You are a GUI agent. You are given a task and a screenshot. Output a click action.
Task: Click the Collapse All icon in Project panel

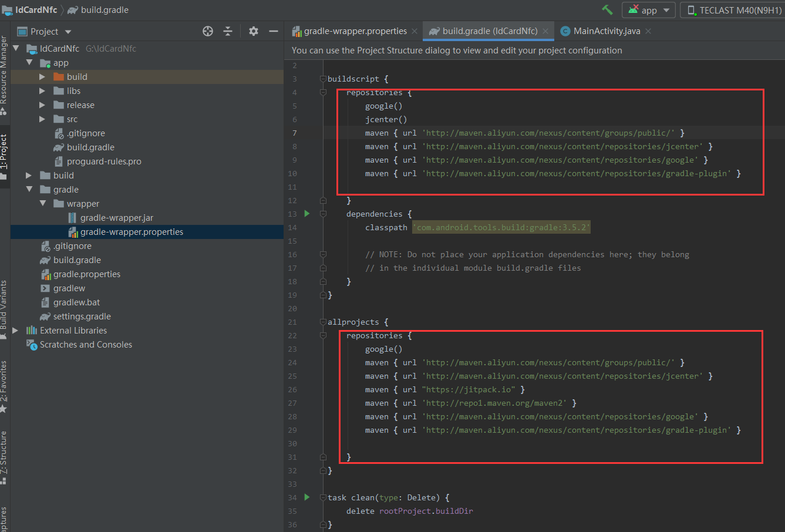pyautogui.click(x=228, y=31)
